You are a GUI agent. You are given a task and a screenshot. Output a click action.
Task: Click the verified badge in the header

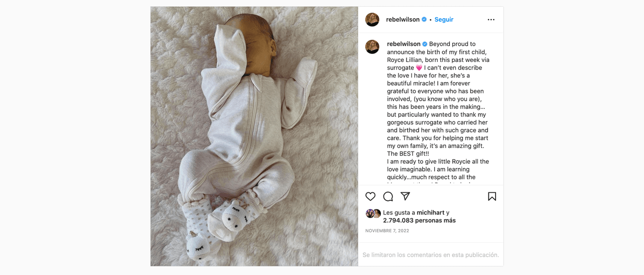click(x=424, y=20)
